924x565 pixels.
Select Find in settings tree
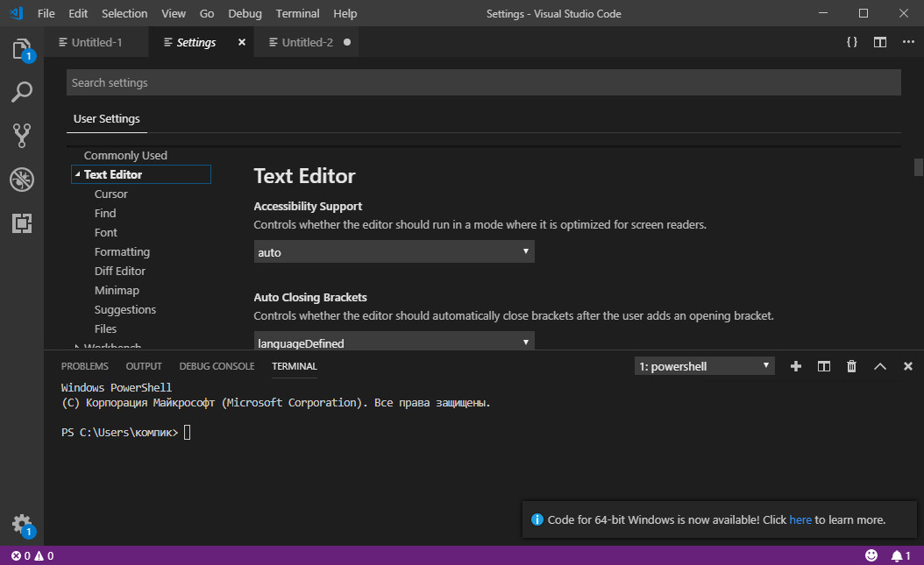[x=105, y=213]
